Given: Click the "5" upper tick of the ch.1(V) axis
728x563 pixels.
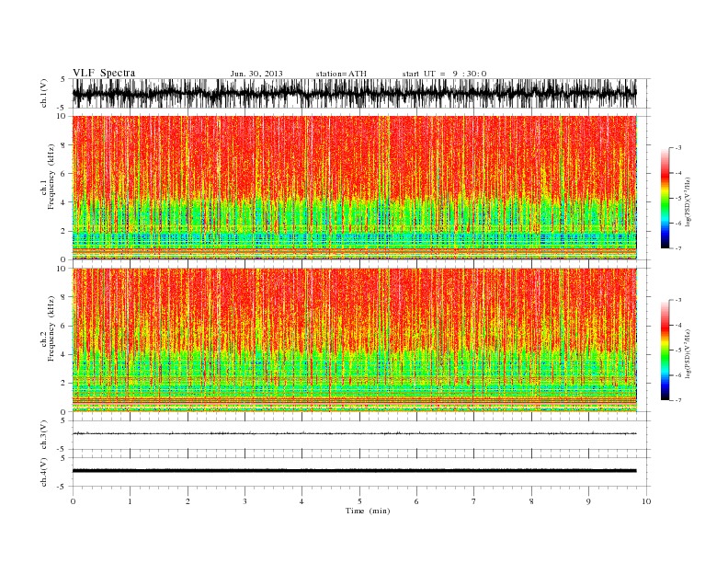Looking at the screenshot, I should [x=63, y=79].
